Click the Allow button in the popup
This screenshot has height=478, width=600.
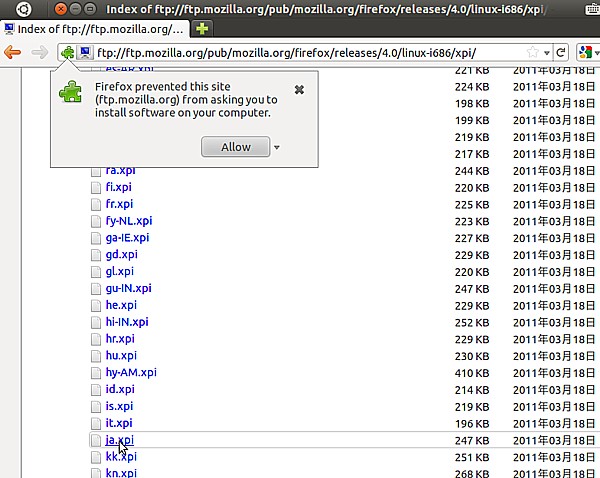[x=236, y=147]
